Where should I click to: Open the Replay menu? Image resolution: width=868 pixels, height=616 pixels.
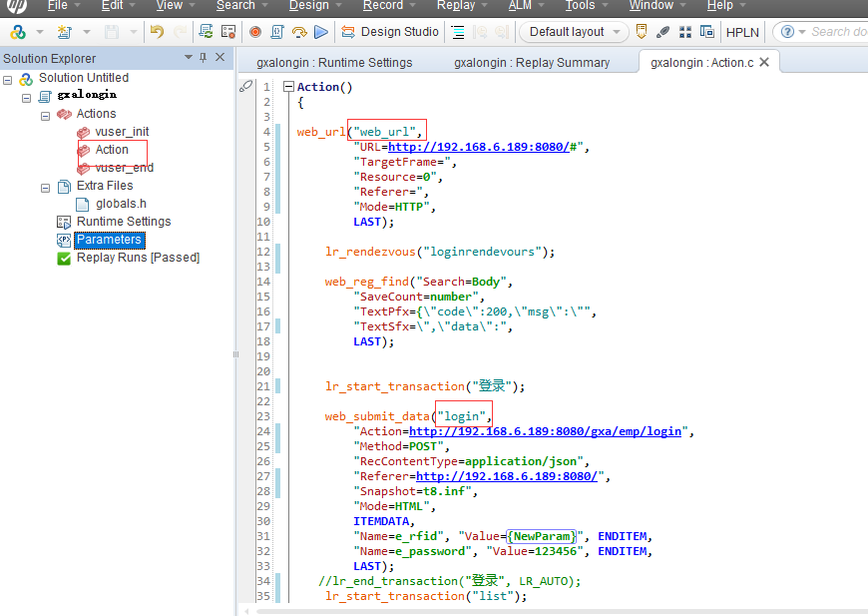456,6
